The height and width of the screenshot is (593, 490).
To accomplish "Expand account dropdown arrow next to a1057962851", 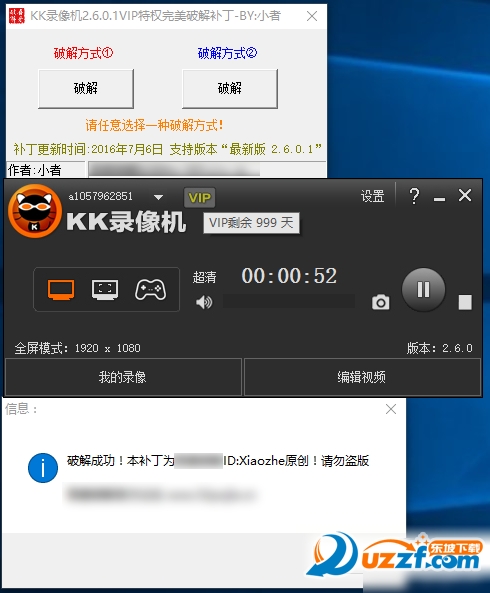I will [x=158, y=197].
